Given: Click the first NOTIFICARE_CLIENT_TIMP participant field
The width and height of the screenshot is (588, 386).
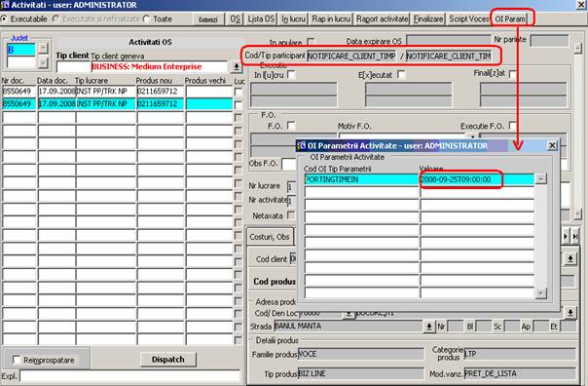Looking at the screenshot, I should 351,57.
